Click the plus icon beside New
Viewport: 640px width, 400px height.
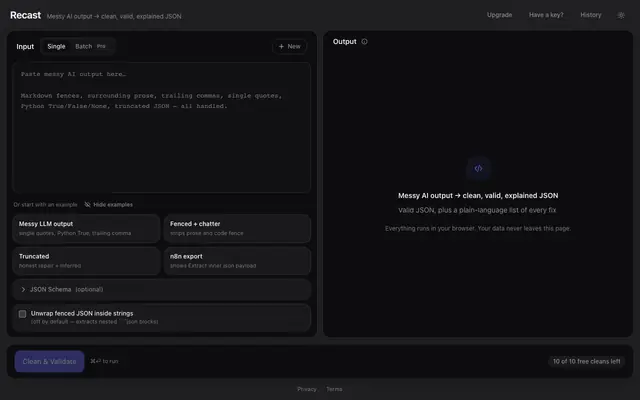pos(281,47)
